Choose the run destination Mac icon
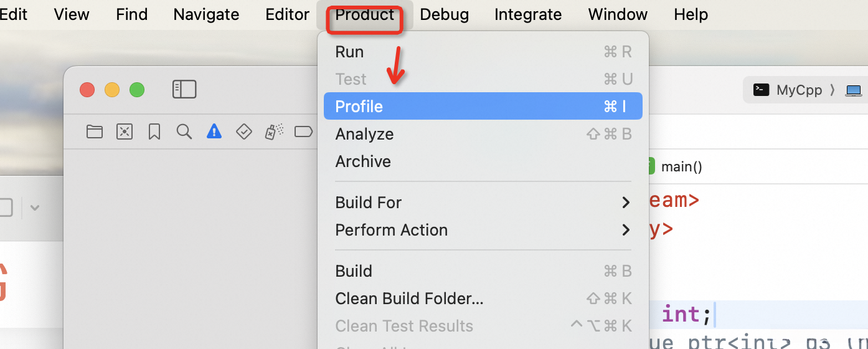The height and width of the screenshot is (349, 868). coord(853,90)
